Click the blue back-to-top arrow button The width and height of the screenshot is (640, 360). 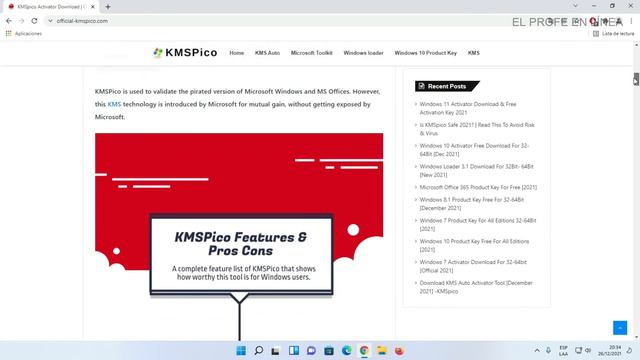pos(620,328)
